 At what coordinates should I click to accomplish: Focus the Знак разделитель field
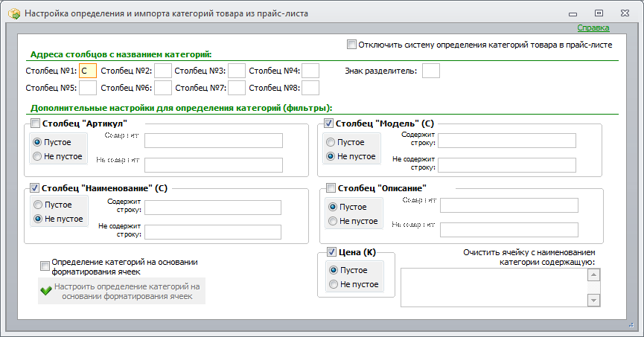point(431,71)
